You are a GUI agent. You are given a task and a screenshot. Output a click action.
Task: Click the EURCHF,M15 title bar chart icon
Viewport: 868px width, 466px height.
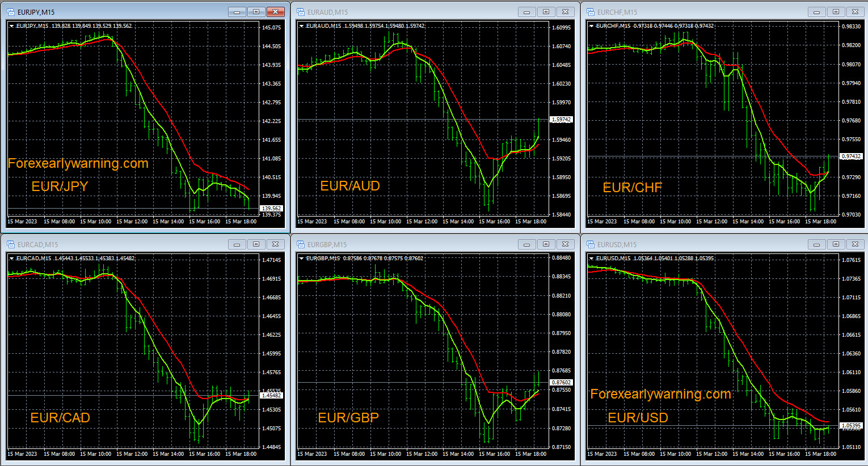pos(591,12)
